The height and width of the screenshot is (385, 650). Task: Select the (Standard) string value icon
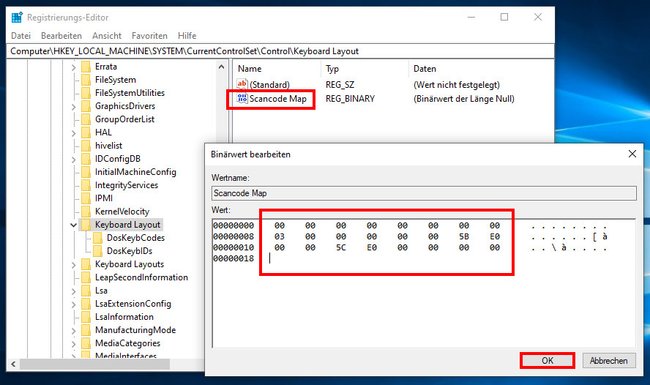pos(242,84)
